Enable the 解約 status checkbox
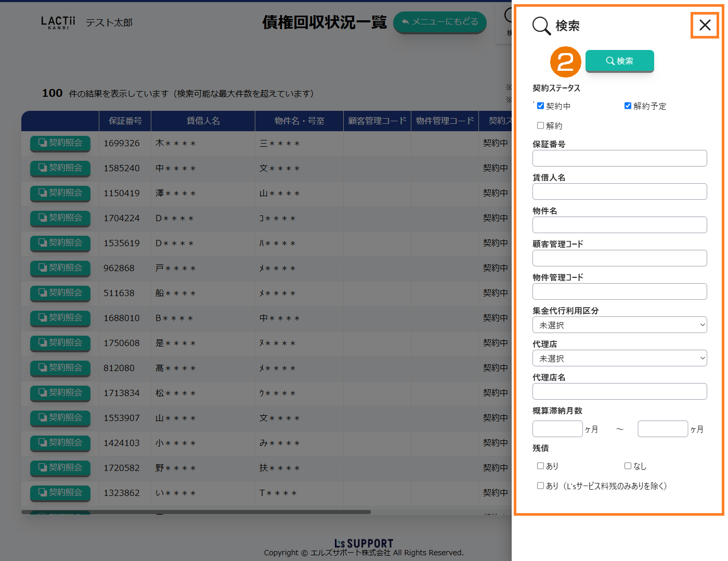Viewport: 728px width, 561px height. (541, 126)
